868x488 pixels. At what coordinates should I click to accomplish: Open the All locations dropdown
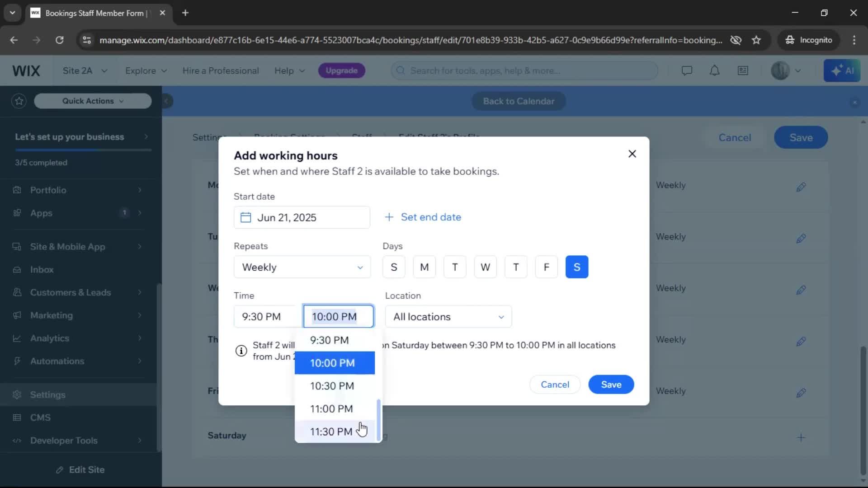click(448, 316)
